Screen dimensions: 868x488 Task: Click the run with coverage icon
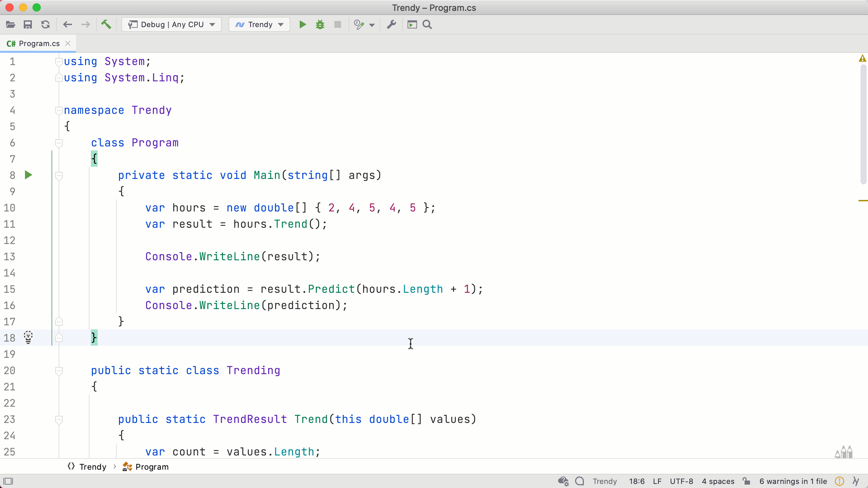[x=359, y=24]
